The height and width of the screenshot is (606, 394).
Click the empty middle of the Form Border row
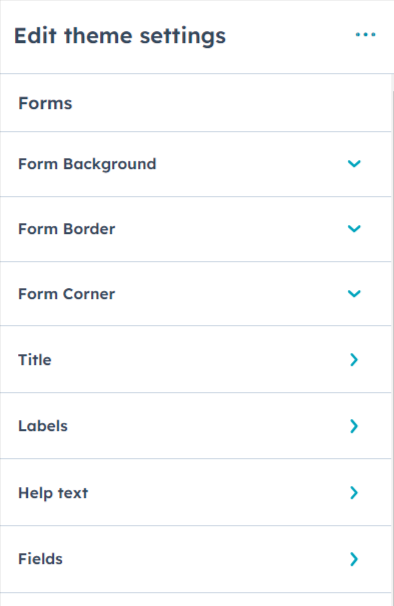231,229
